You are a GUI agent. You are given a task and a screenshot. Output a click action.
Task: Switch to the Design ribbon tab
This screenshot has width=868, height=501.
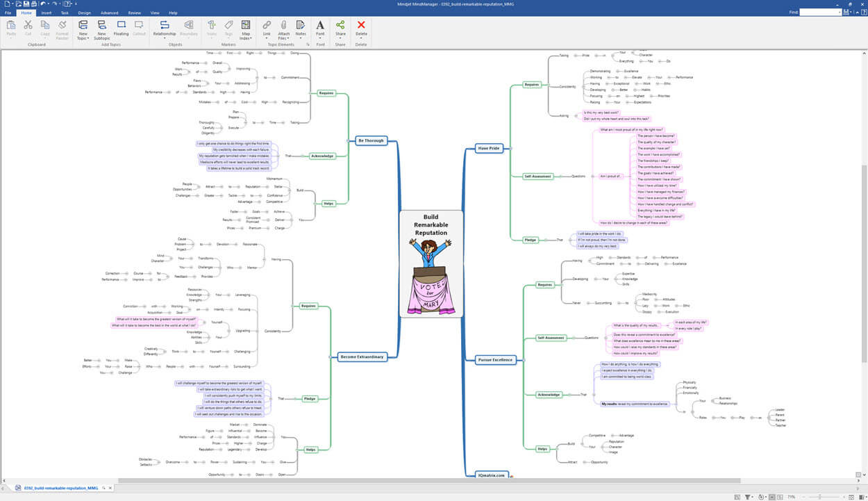(x=84, y=13)
